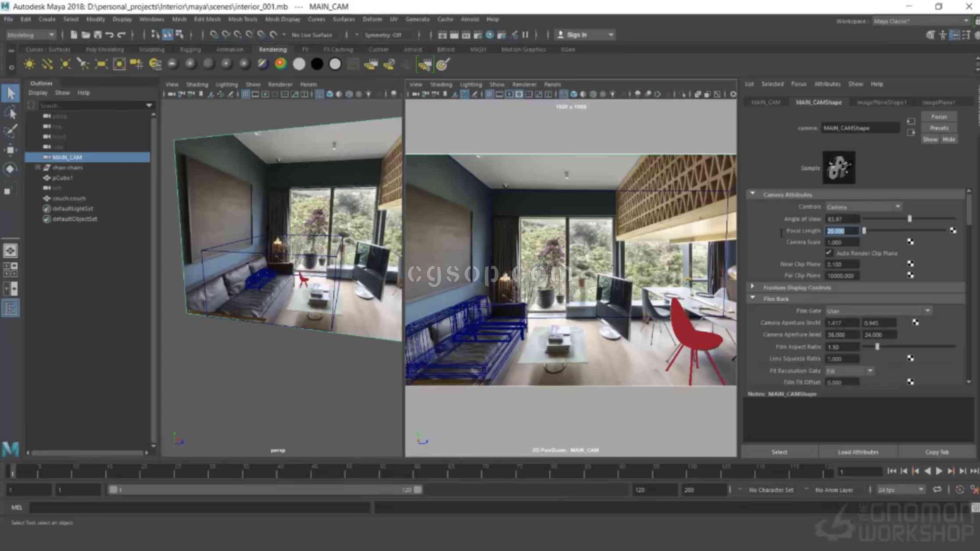Viewport: 980px width, 551px height.
Task: Click the Ambient Light shelf icon
Action: 29,64
